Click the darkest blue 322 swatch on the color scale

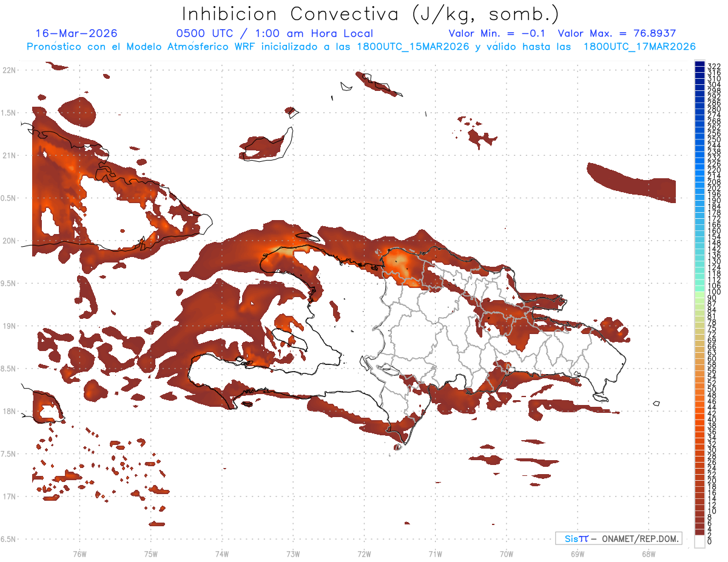(699, 64)
